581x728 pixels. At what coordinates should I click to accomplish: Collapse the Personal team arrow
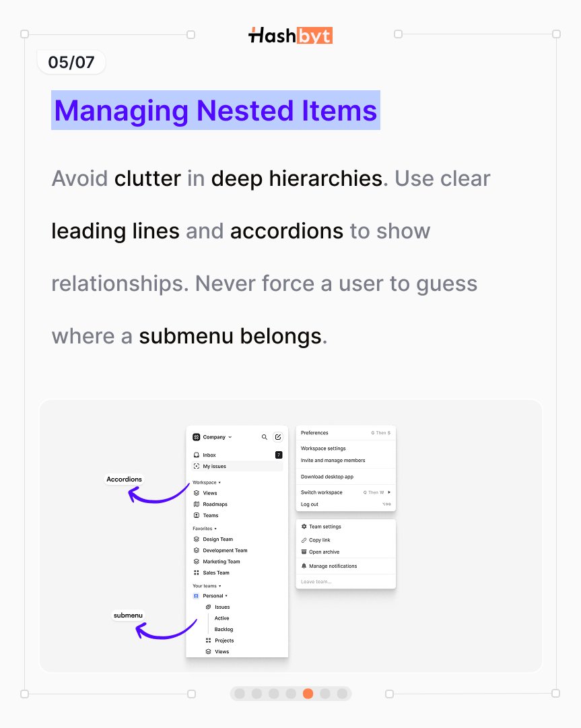[x=226, y=596]
